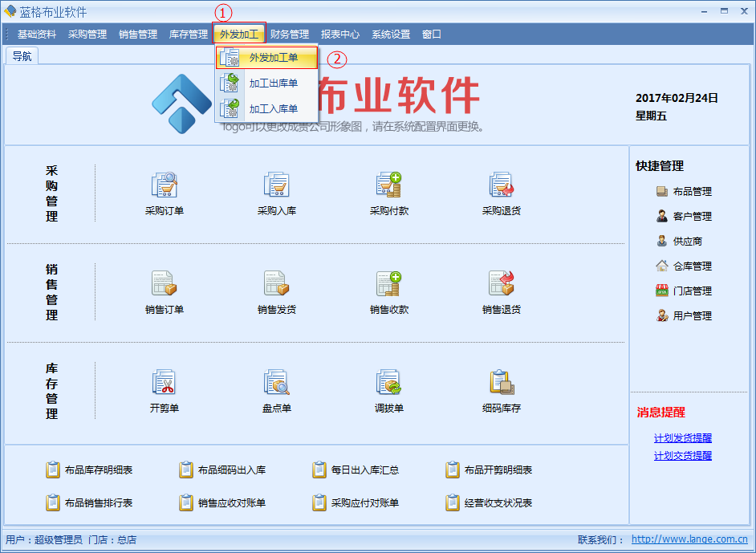
Task: Choose 外发加工单 from the dropdown menu
Action: coord(266,57)
